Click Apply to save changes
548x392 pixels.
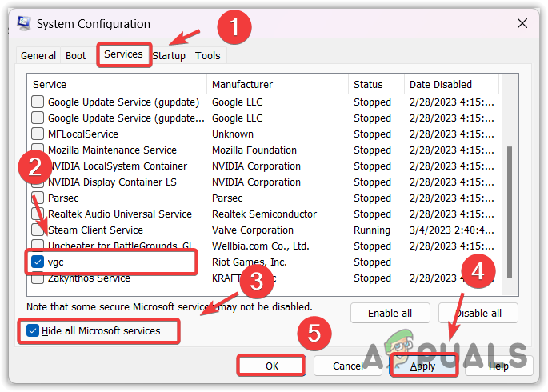coord(423,366)
